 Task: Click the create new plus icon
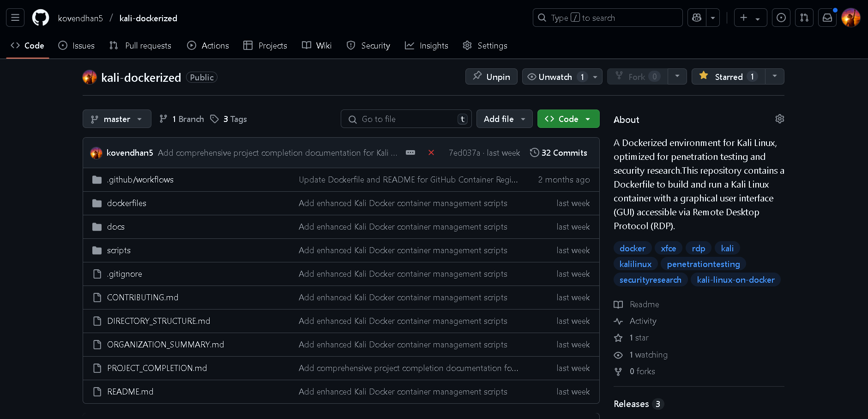point(750,18)
